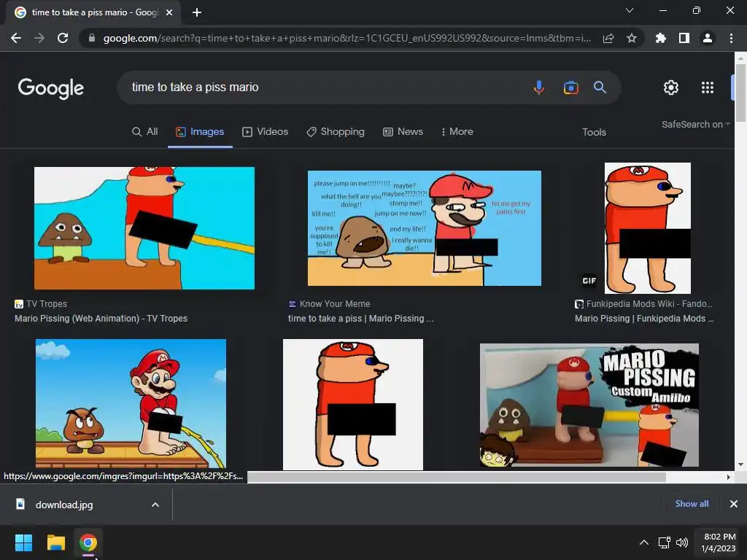Image resolution: width=747 pixels, height=560 pixels.
Task: Share this page via address bar icon
Action: pos(608,39)
